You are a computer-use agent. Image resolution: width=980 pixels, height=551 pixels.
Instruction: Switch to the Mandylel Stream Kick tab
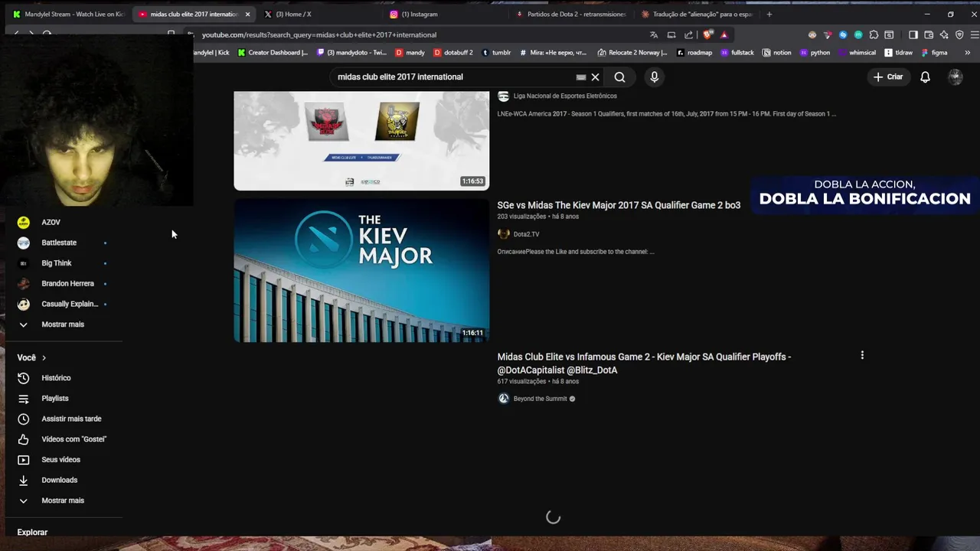click(68, 14)
